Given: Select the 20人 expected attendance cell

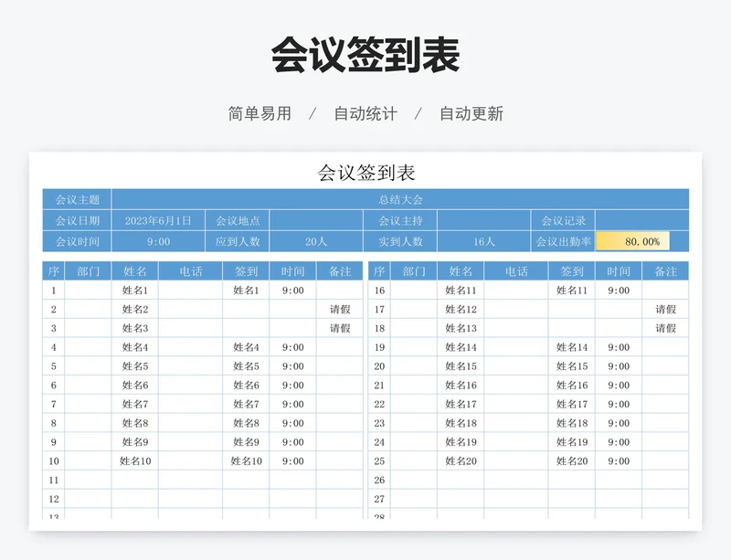Looking at the screenshot, I should (316, 241).
